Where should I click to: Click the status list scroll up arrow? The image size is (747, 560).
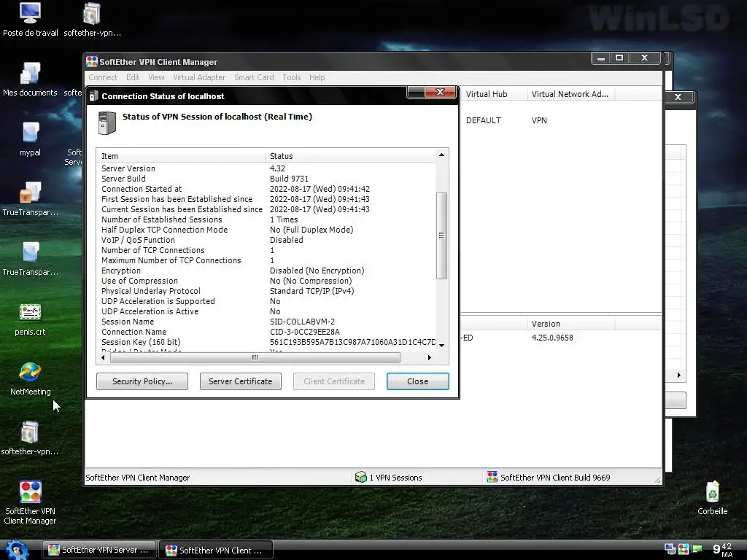point(441,155)
